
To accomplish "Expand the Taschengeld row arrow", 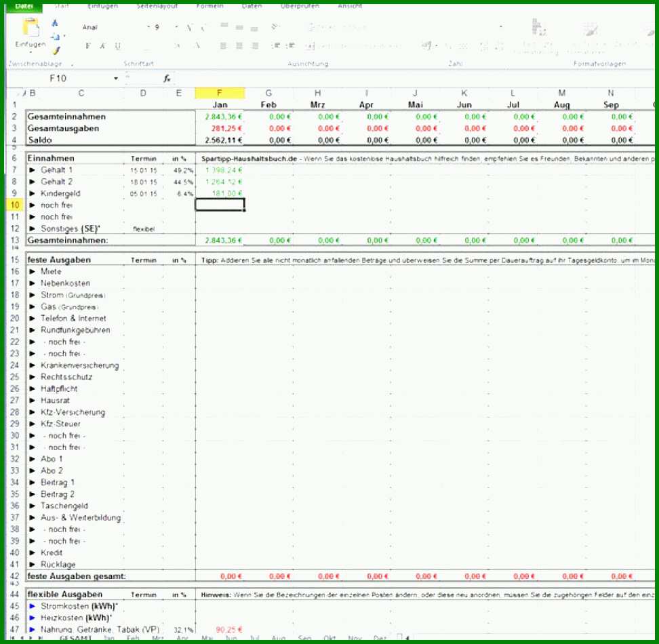I will click(x=33, y=506).
